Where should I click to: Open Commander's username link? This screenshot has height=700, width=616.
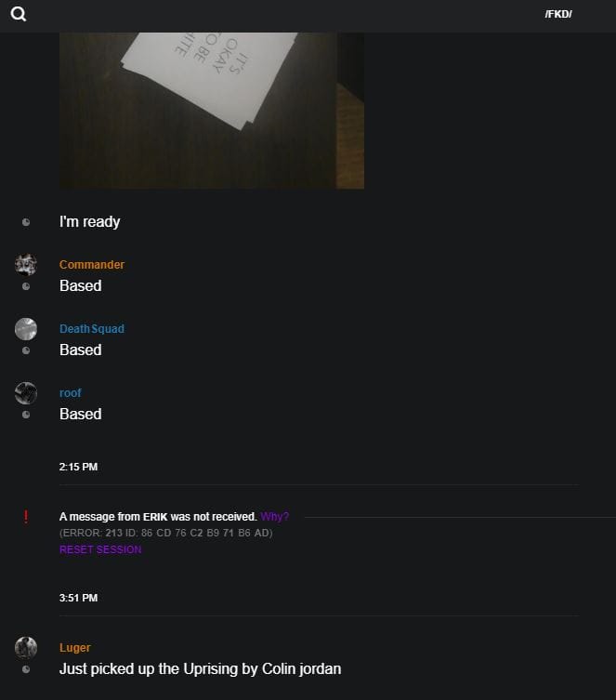92,265
